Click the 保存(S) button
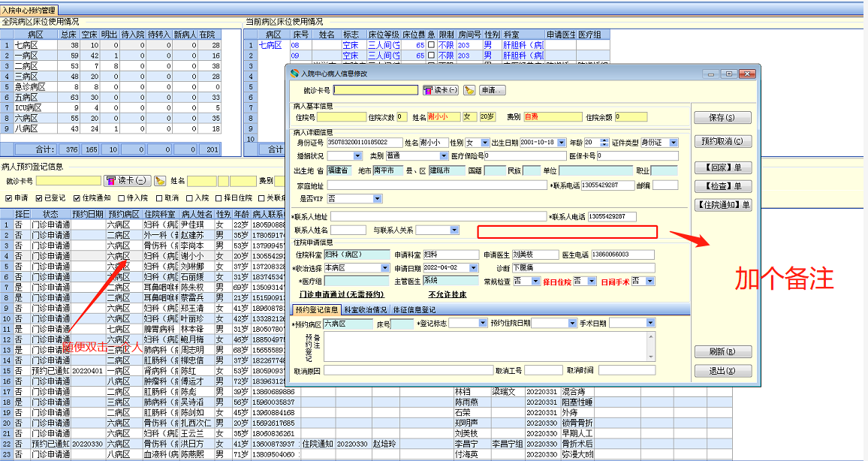This screenshot has width=868, height=461. pos(721,118)
